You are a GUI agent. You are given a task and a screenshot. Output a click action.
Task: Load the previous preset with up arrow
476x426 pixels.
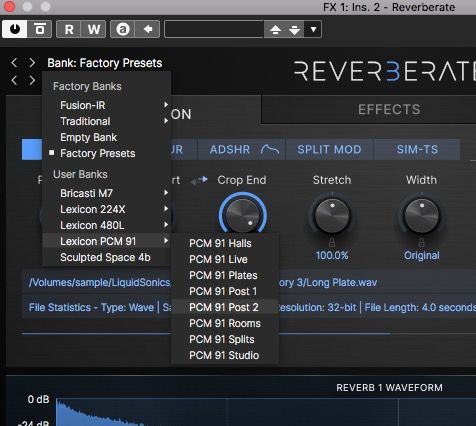[275, 29]
